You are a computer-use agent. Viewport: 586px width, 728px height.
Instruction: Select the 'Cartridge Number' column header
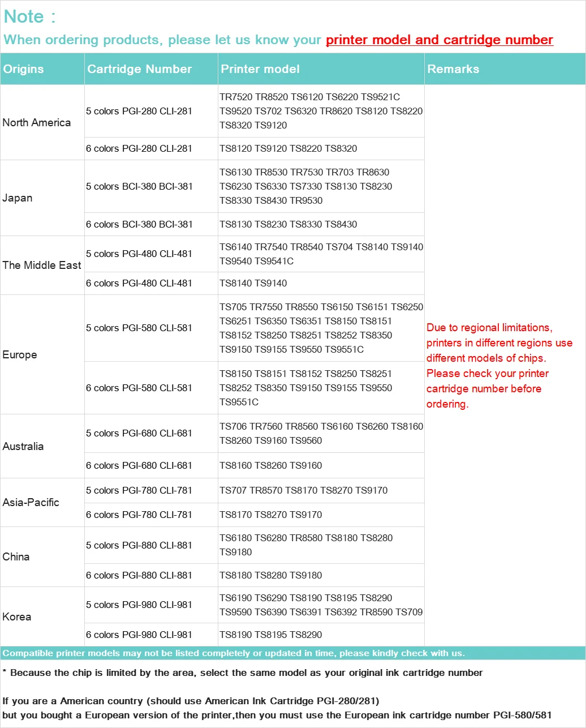pos(151,69)
